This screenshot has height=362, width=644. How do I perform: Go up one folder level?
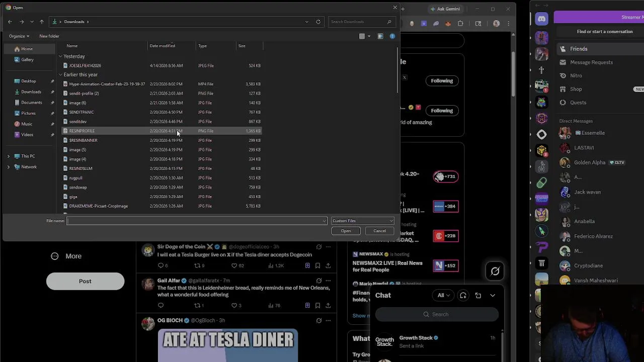[x=42, y=22]
